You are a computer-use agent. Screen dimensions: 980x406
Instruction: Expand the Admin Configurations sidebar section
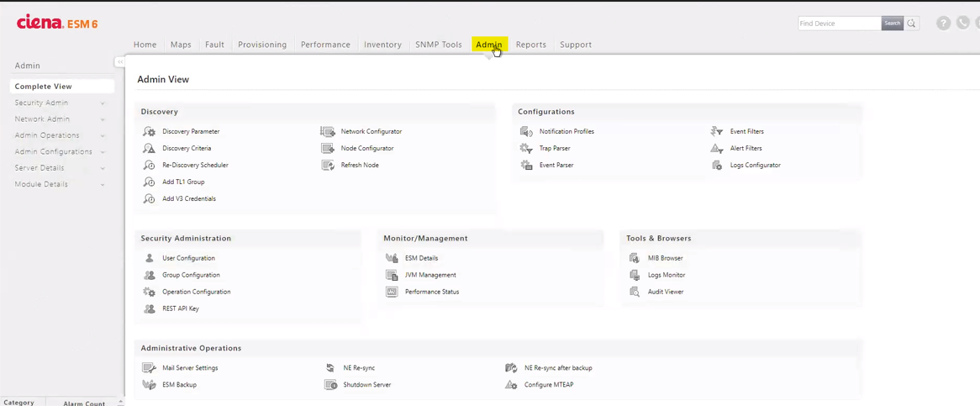(x=103, y=152)
